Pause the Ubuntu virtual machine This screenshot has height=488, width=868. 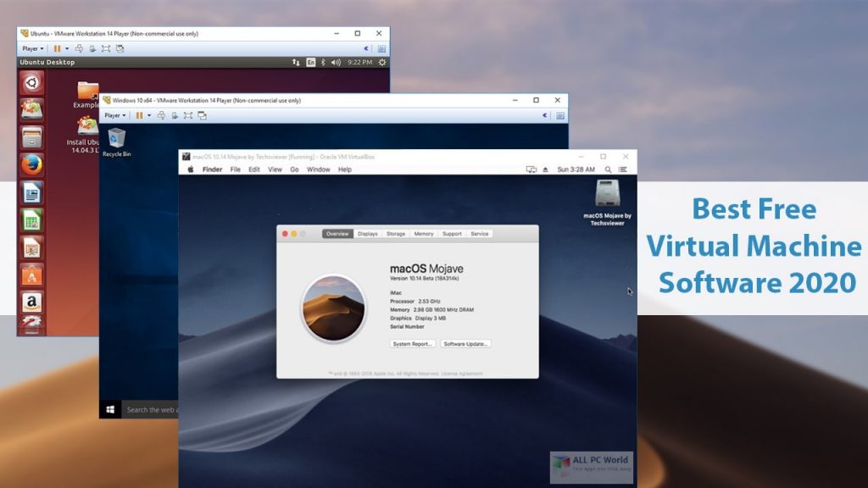[x=57, y=48]
